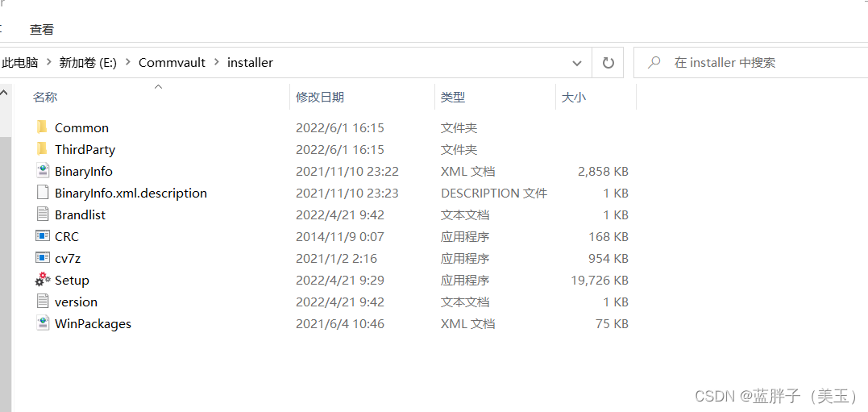Click the date 2014/11/9 0:07

340,236
